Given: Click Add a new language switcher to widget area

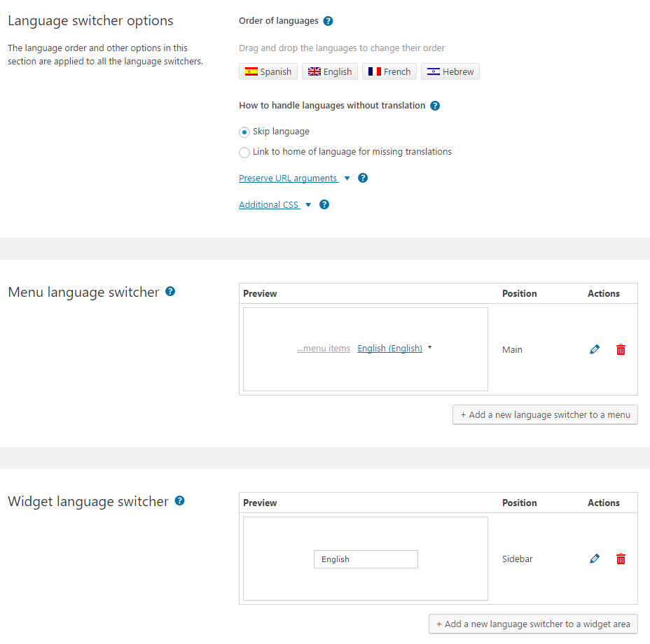Looking at the screenshot, I should 533,624.
